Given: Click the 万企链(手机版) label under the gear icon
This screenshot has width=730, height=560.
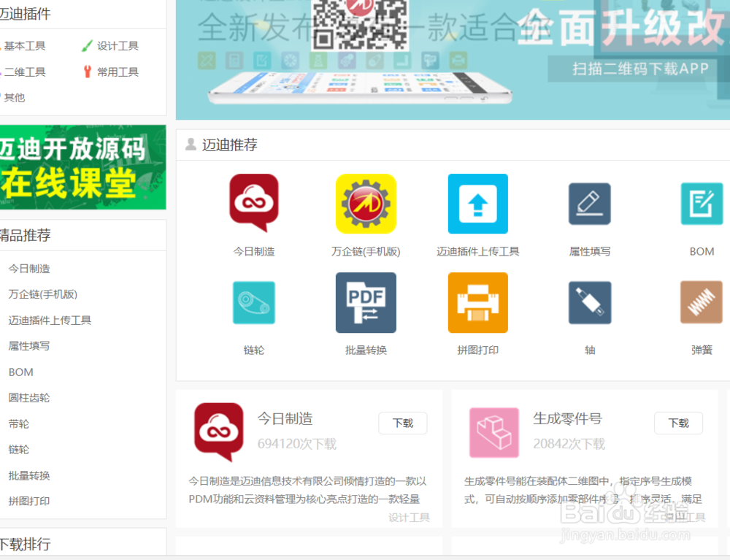Looking at the screenshot, I should (x=366, y=251).
